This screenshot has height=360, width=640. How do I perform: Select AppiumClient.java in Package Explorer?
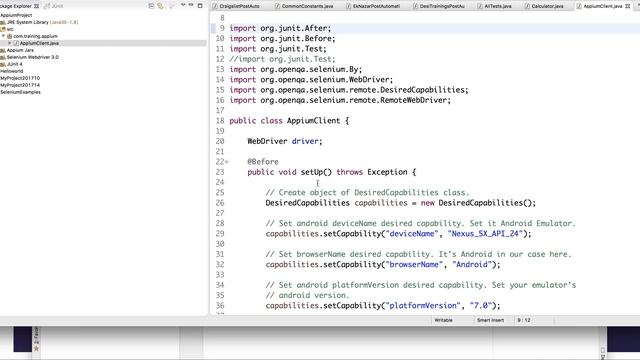tap(39, 43)
